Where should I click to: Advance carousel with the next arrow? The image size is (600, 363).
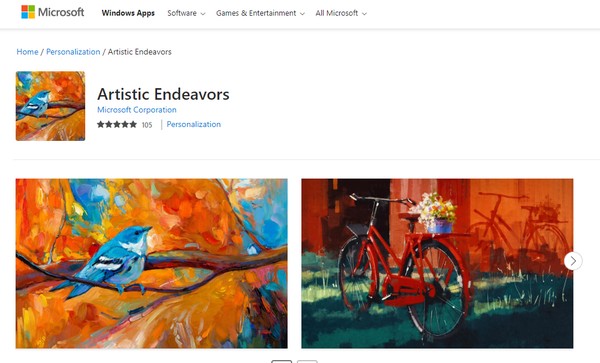573,261
